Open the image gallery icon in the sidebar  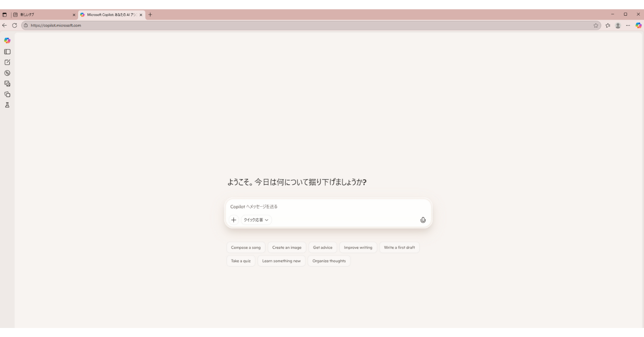(x=7, y=83)
